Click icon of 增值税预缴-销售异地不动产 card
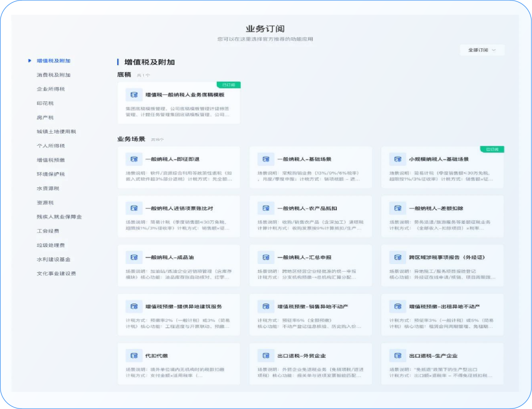 point(266,307)
